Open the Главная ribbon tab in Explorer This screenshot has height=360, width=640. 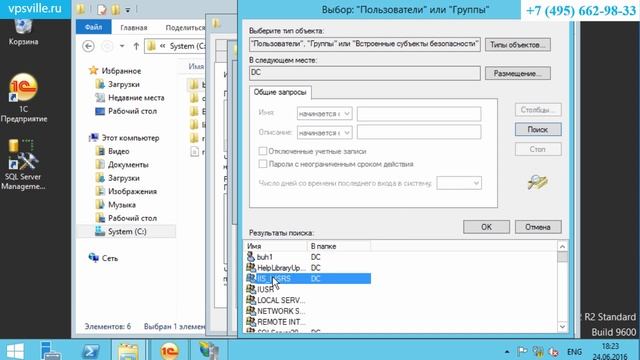pos(134,28)
